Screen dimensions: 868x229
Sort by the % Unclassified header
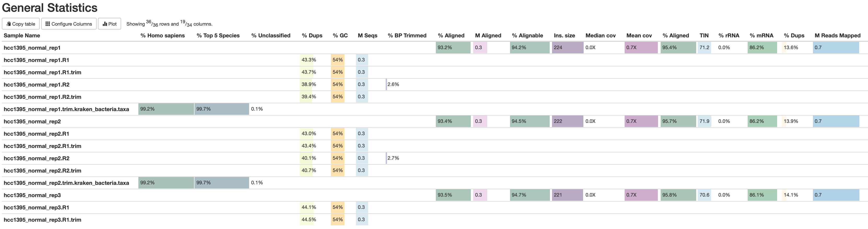[271, 35]
